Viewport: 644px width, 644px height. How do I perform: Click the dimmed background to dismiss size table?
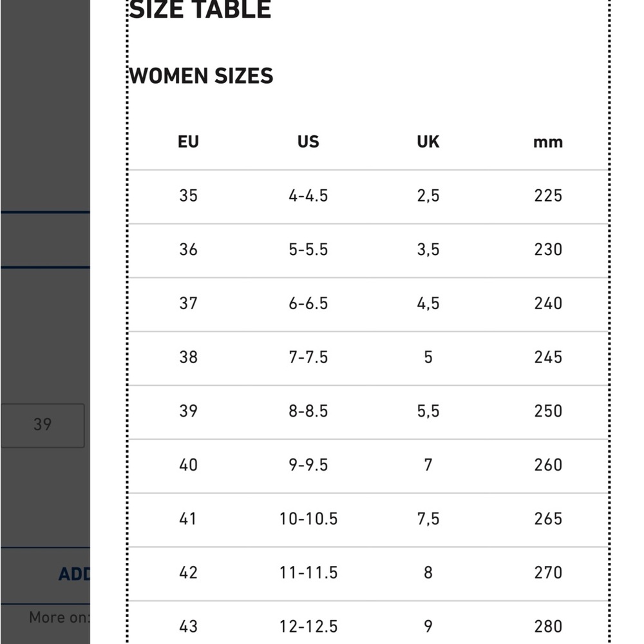coord(45,129)
